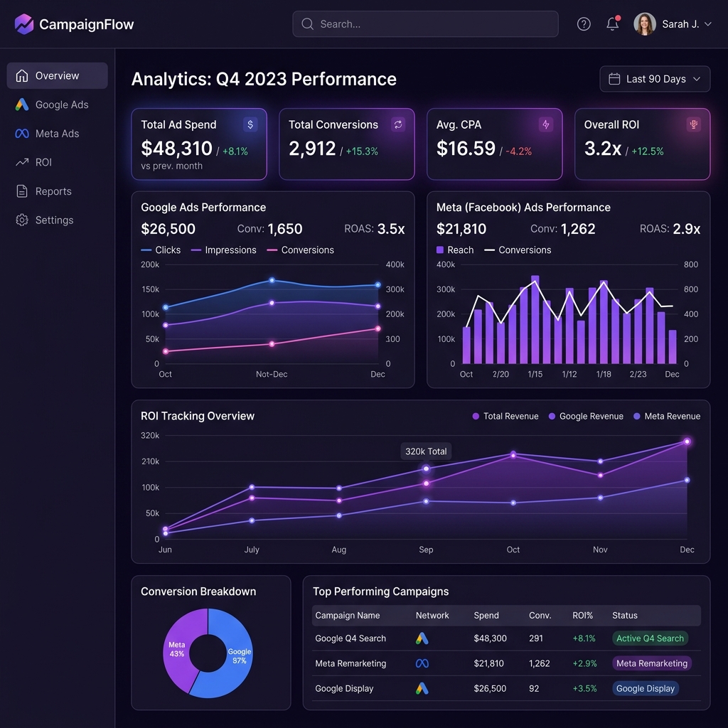Click the Sep data point with 320k tooltip
Viewport: 728px width, 728px height.
(x=426, y=469)
